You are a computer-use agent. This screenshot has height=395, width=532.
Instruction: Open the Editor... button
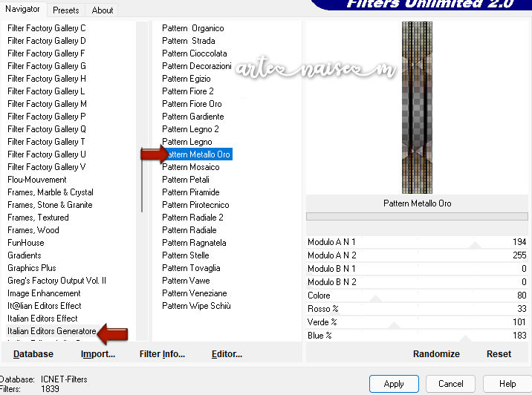tap(227, 354)
